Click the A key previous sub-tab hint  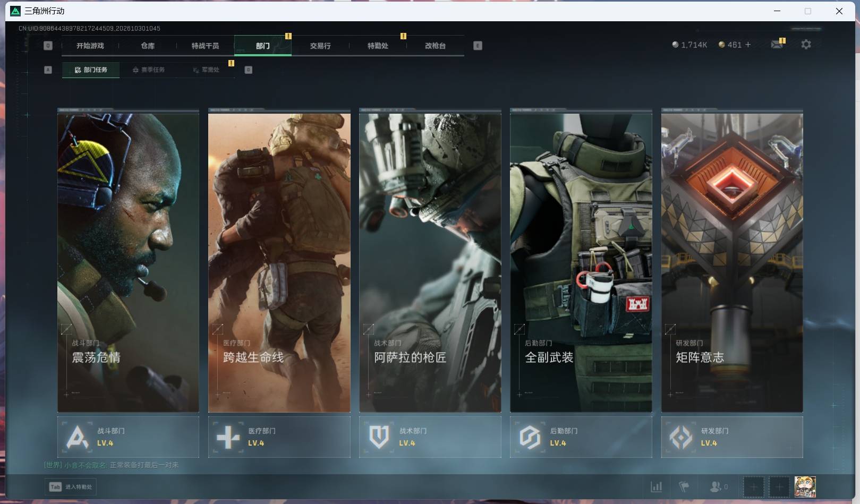click(x=48, y=70)
